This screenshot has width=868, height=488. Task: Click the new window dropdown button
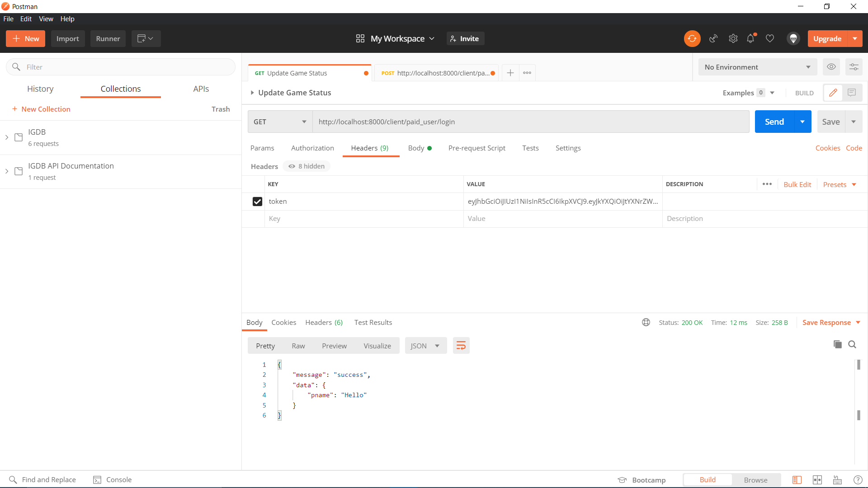(146, 38)
